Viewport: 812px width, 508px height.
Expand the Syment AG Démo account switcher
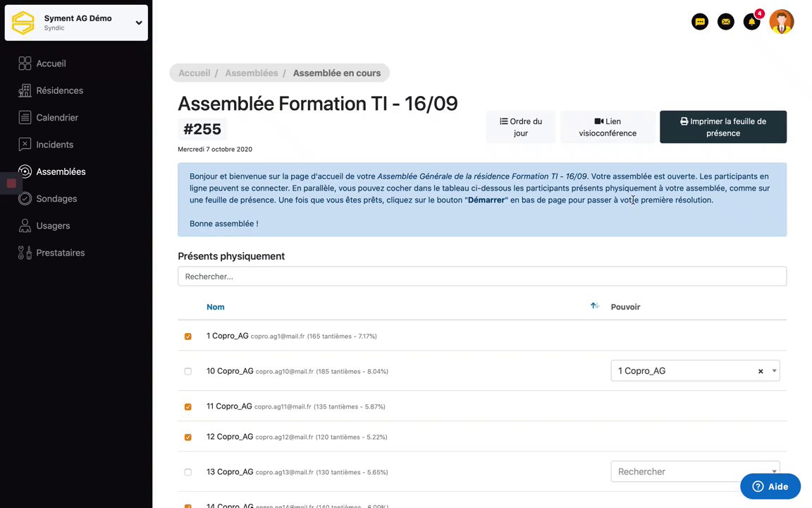[139, 23]
